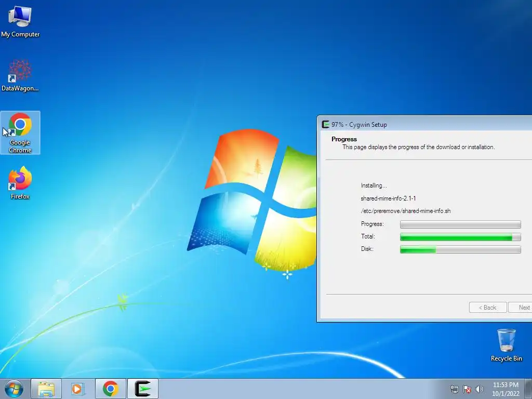Image resolution: width=532 pixels, height=399 pixels.
Task: Switch to Chrome in the taskbar
Action: (110, 389)
